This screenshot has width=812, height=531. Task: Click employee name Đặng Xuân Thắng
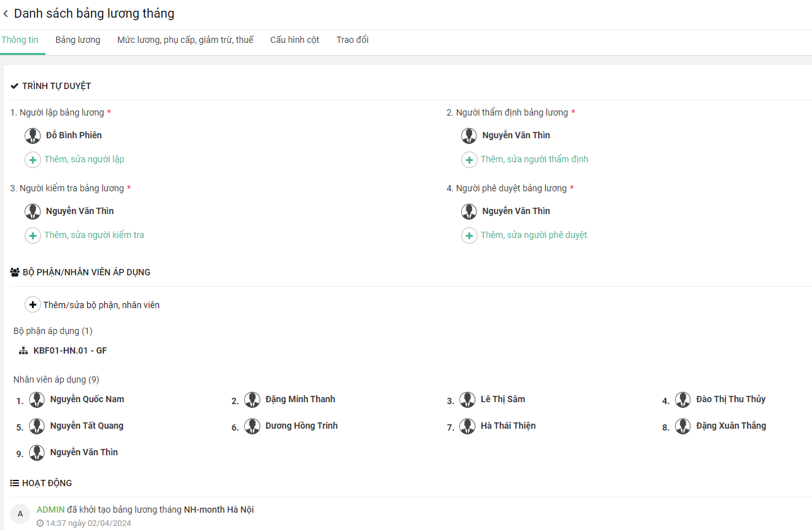(x=731, y=426)
